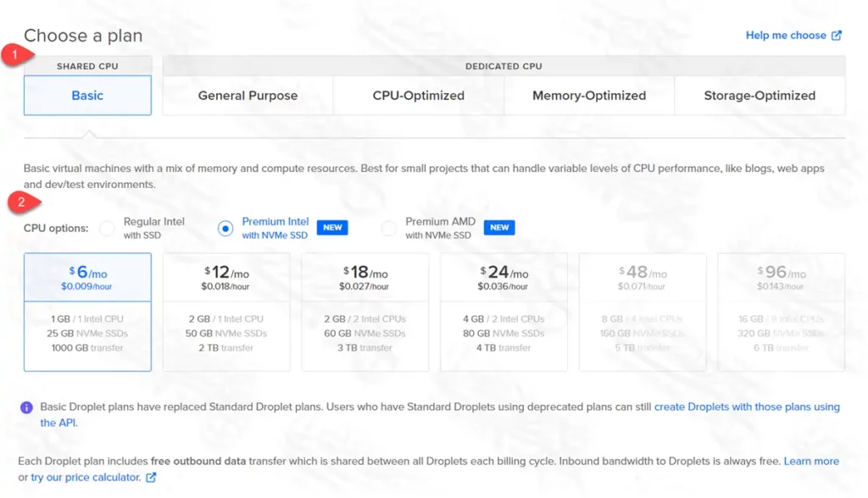The height and width of the screenshot is (498, 868).
Task: Click the NEW badge next to Premium Intel
Action: (x=332, y=228)
